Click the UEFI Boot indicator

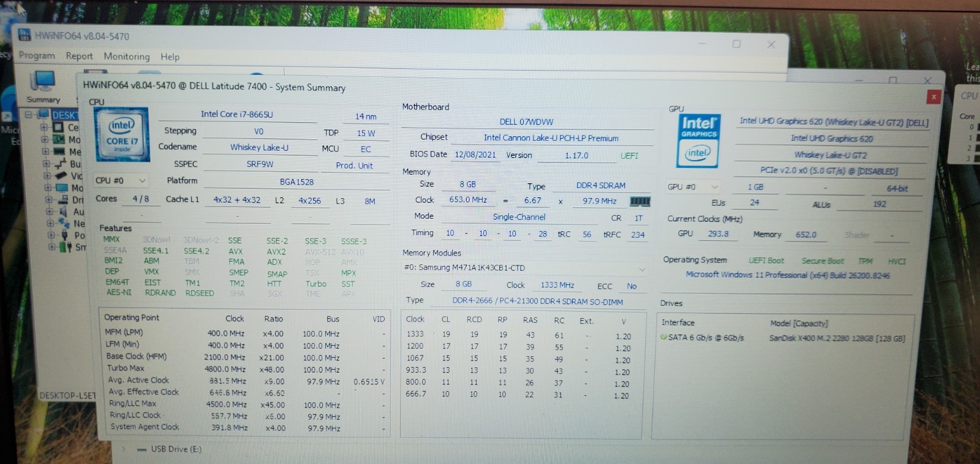(x=766, y=261)
